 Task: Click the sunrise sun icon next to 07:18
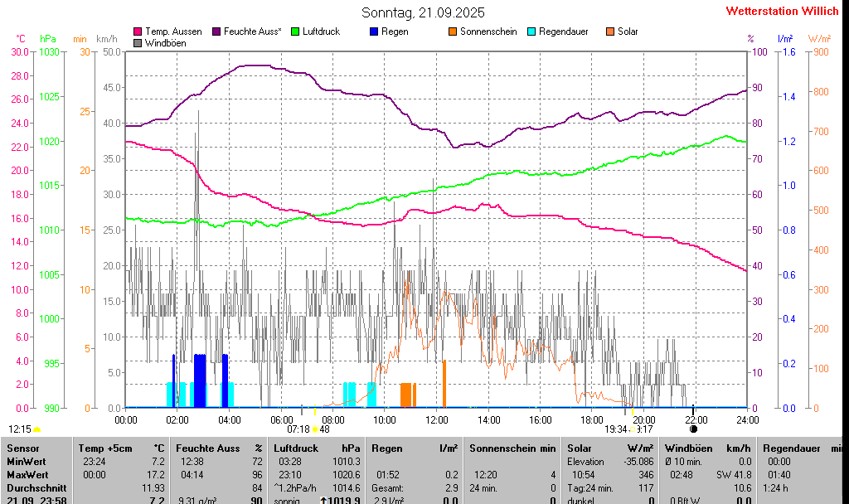315,429
